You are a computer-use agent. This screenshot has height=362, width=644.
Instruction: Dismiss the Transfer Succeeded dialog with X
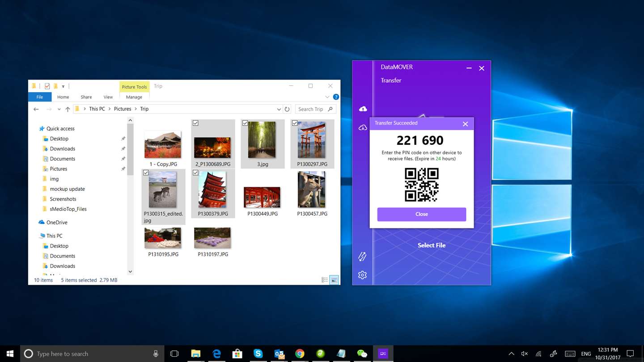[465, 124]
